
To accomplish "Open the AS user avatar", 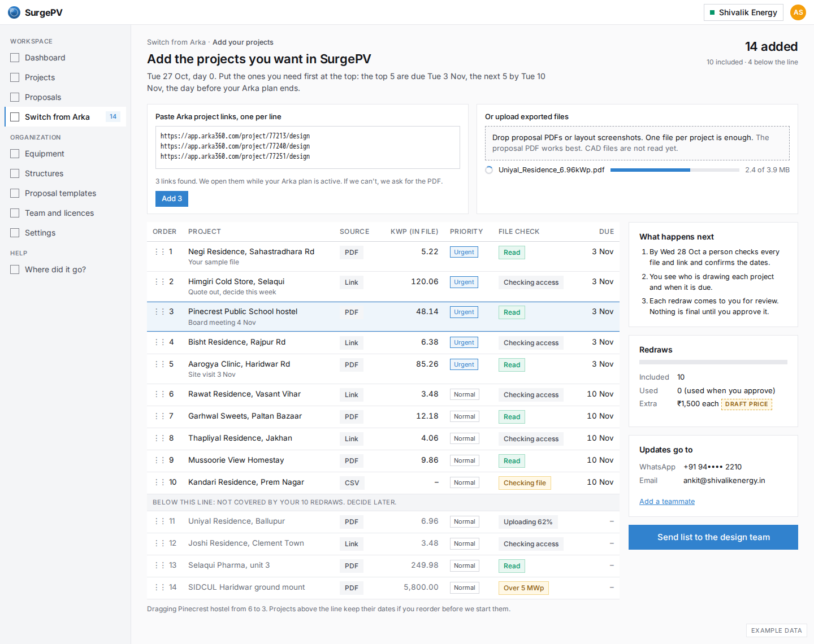I will tap(798, 12).
